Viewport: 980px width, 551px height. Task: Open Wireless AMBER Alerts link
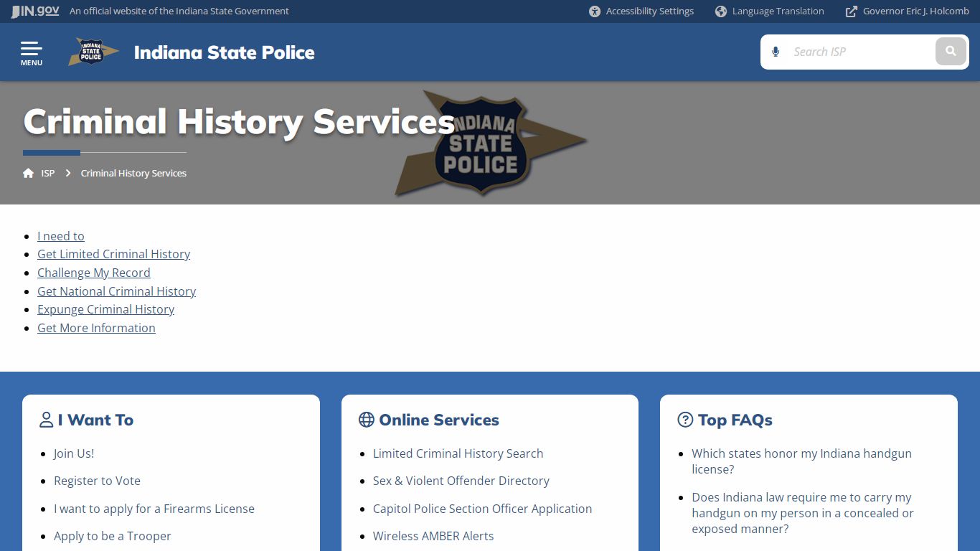[433, 536]
